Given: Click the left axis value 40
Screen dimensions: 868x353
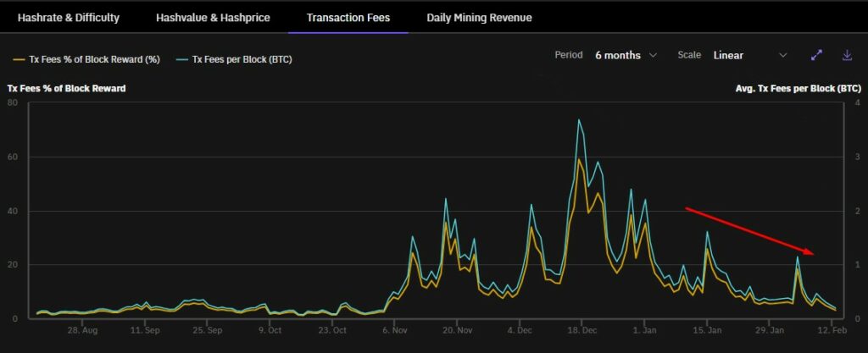Looking at the screenshot, I should [13, 211].
